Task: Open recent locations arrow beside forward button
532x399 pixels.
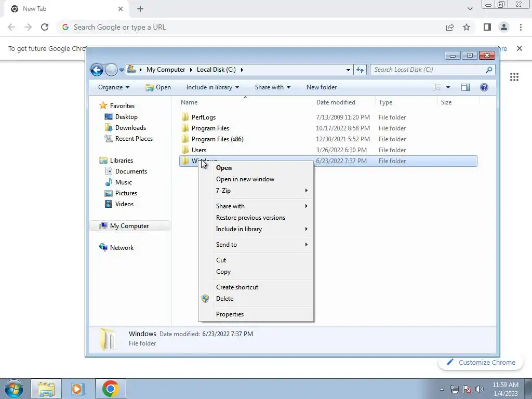Action: click(x=122, y=70)
